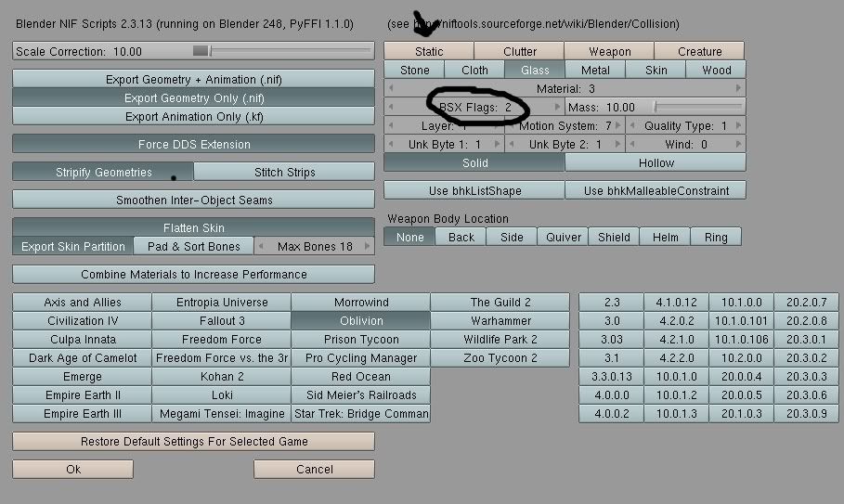Set Weapon Body Location to Ring
The height and width of the screenshot is (504, 844).
click(x=716, y=238)
